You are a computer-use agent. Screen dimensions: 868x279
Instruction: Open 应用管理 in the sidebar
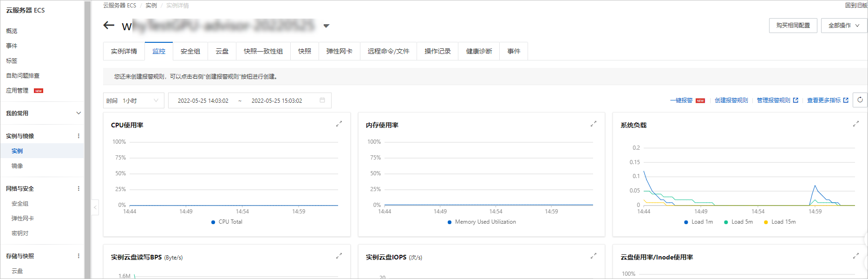(x=17, y=91)
